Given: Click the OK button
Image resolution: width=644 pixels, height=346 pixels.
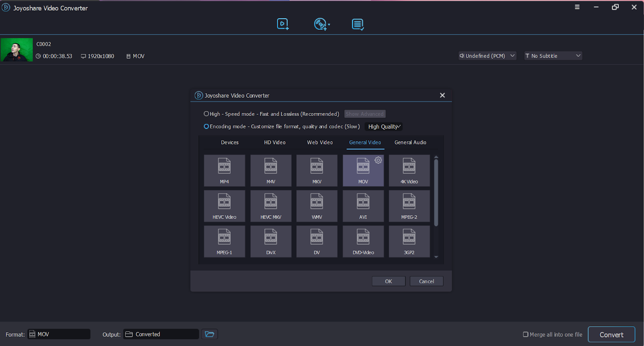Looking at the screenshot, I should pyautogui.click(x=388, y=281).
